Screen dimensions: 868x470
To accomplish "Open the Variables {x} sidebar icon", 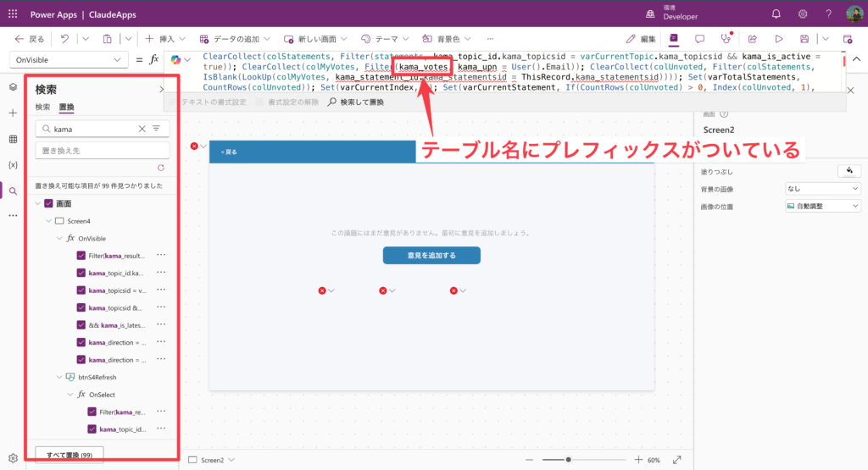I will tap(13, 164).
